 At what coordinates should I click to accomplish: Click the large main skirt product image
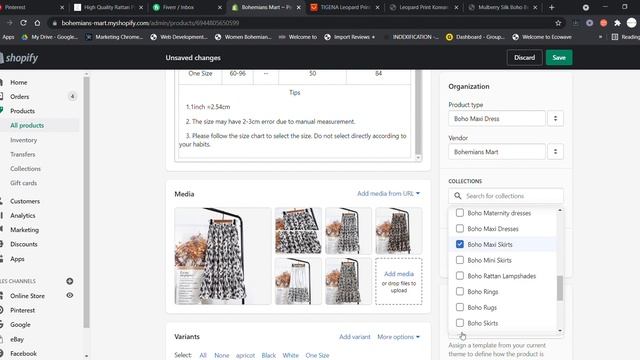(x=223, y=256)
